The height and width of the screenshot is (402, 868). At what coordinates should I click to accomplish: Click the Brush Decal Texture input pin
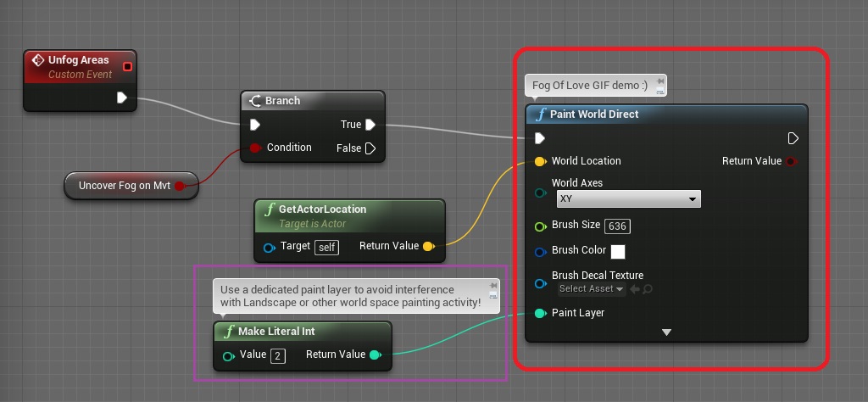click(540, 283)
